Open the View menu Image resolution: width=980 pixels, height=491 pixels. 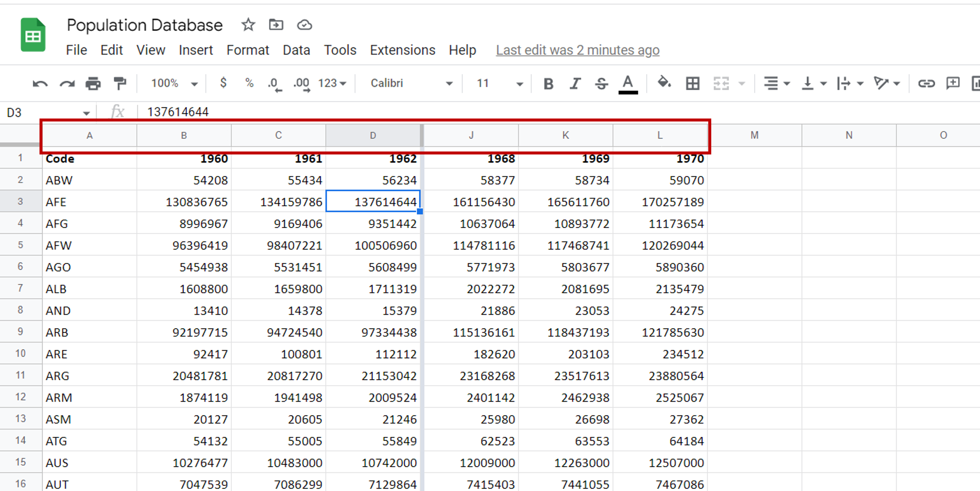click(x=151, y=50)
